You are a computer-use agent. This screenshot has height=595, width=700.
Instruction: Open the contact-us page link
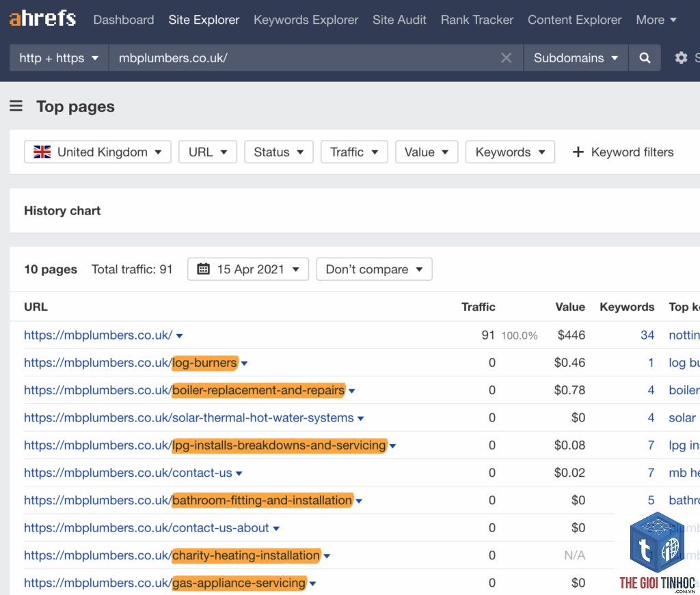(128, 473)
